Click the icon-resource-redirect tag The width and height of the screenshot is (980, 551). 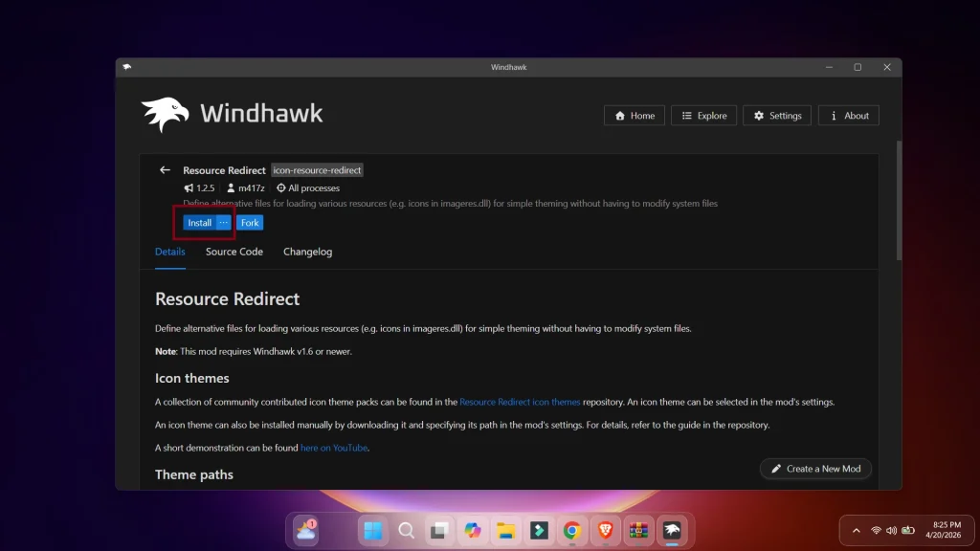[x=318, y=169]
